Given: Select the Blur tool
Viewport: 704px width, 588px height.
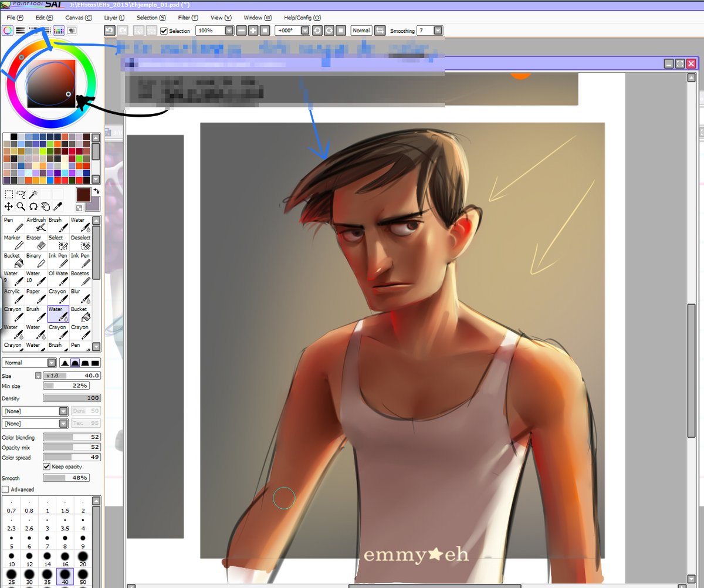Looking at the screenshot, I should pyautogui.click(x=80, y=296).
